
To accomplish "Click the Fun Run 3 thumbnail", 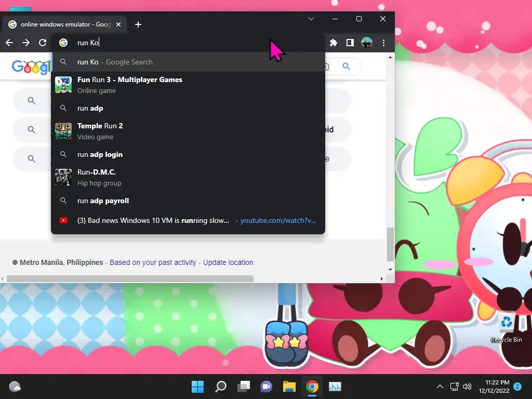I will click(x=63, y=85).
